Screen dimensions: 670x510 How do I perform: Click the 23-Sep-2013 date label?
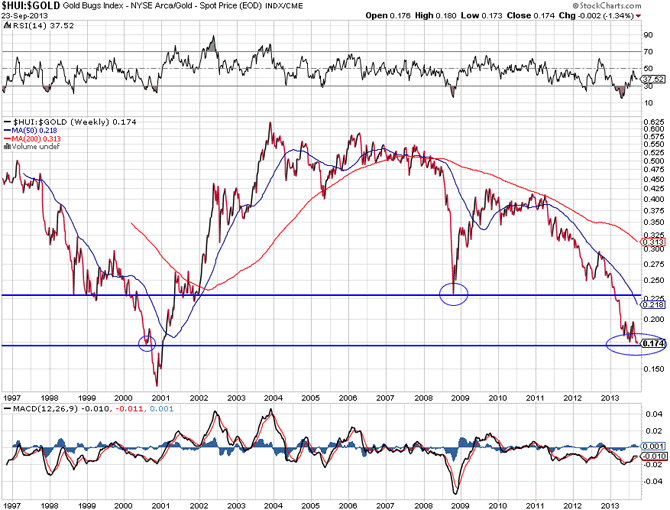(27, 17)
